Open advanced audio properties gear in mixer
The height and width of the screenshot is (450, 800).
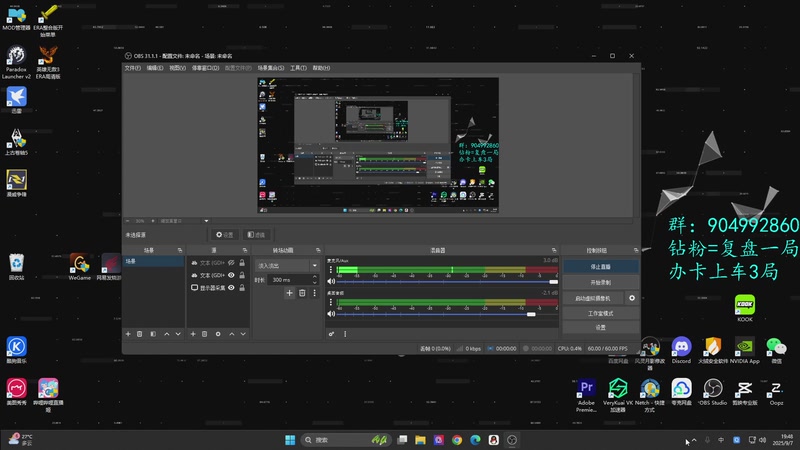(332, 334)
